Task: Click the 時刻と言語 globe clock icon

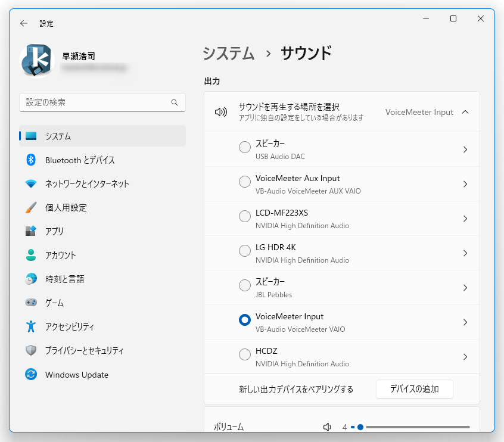Action: (x=31, y=279)
